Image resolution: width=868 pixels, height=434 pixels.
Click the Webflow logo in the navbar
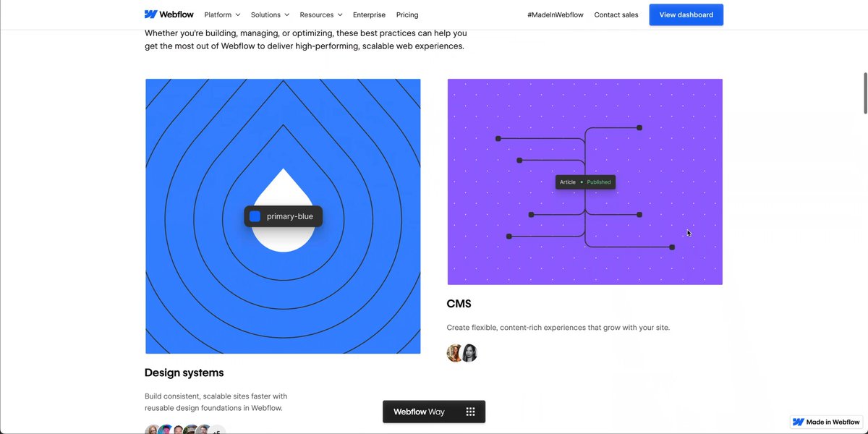point(169,14)
